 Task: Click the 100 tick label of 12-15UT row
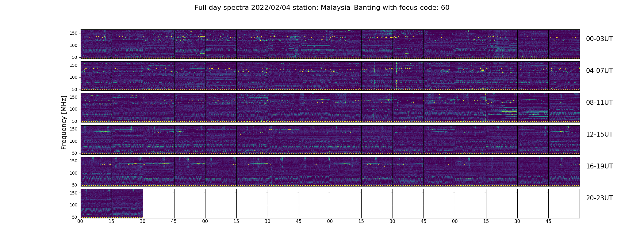click(x=74, y=141)
